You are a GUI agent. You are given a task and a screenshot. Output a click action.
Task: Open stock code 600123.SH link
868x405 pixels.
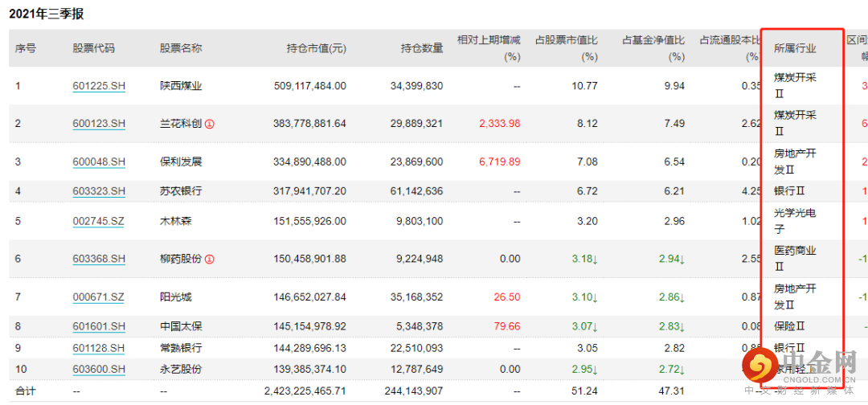99,124
